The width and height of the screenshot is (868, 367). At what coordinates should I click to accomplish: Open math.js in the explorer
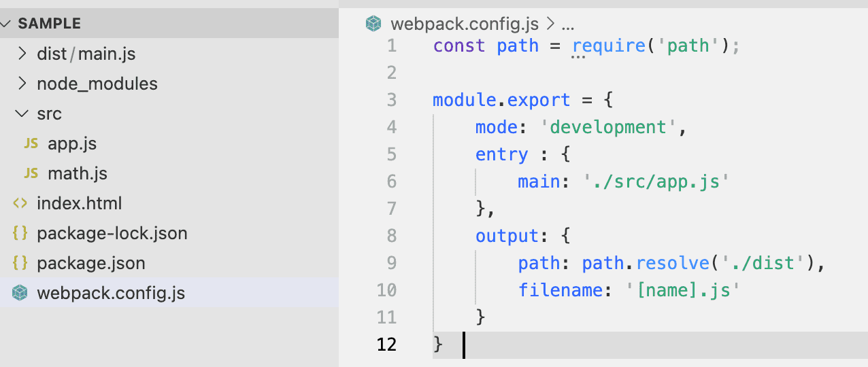(78, 174)
